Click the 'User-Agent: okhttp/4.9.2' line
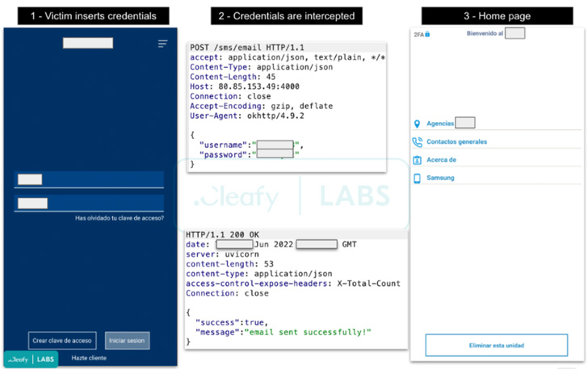This screenshot has width=588, height=374. tap(247, 116)
